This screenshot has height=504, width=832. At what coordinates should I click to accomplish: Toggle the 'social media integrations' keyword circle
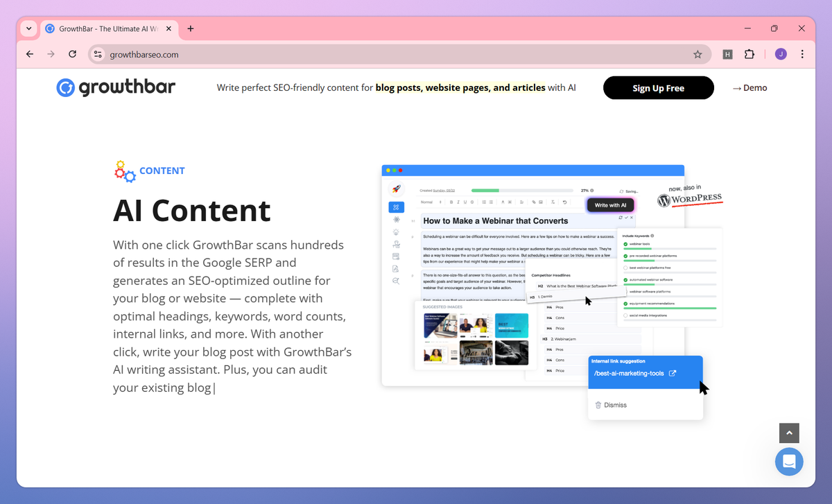point(625,315)
